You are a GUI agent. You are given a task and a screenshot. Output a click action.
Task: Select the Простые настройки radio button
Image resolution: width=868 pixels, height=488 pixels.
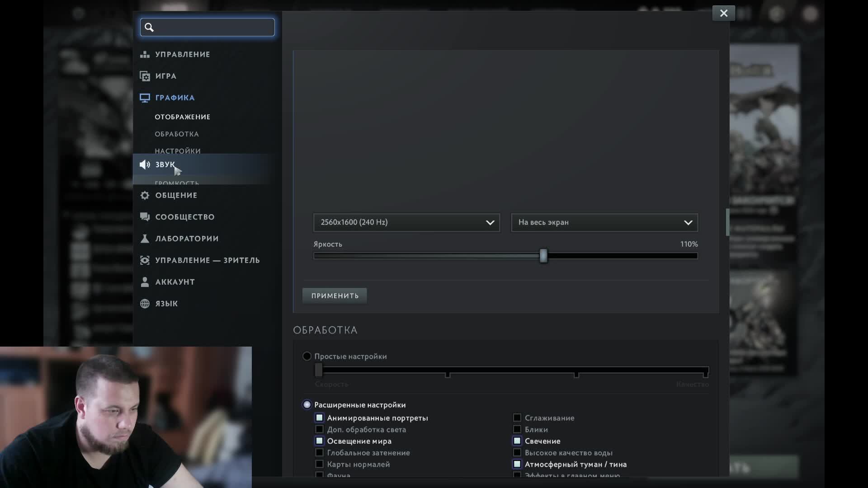(x=307, y=357)
